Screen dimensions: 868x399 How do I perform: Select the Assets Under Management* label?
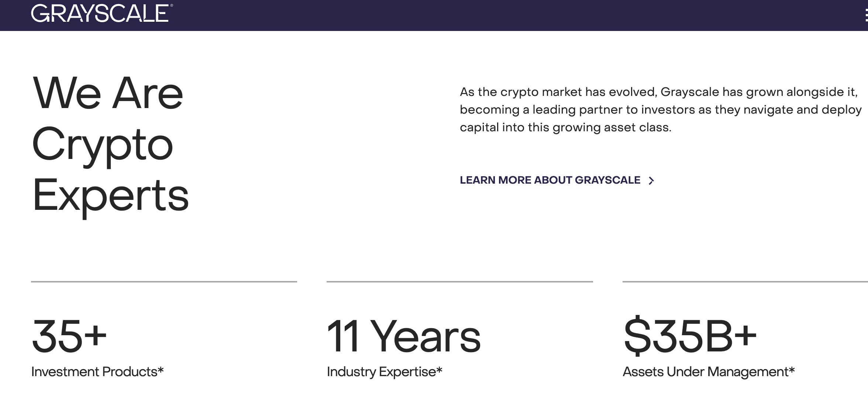(x=709, y=372)
